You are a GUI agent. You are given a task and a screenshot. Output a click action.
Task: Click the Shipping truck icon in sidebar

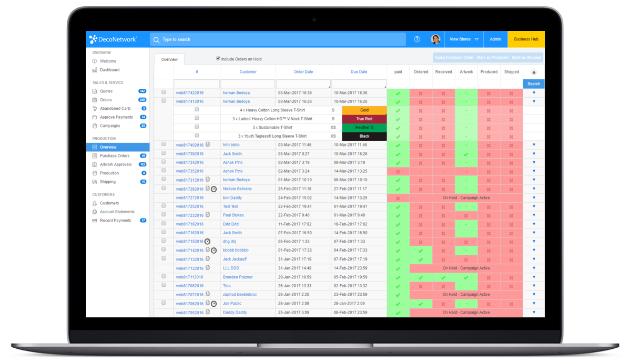click(95, 182)
